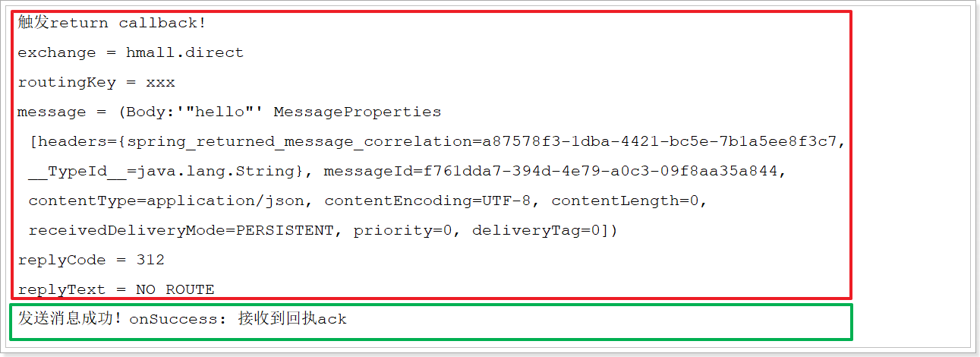Click receivedDeliveryMode=PERSISTENT text

point(181,230)
